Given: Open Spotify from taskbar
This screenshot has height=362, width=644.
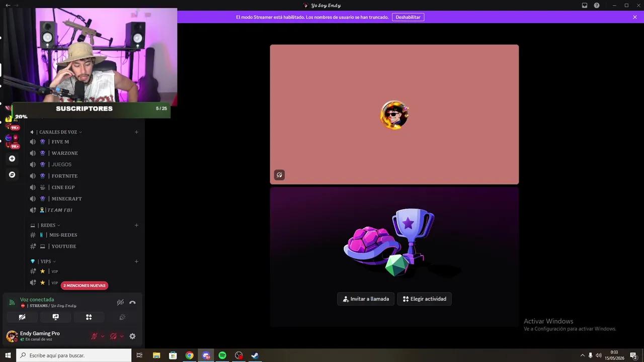Looking at the screenshot, I should 222,355.
